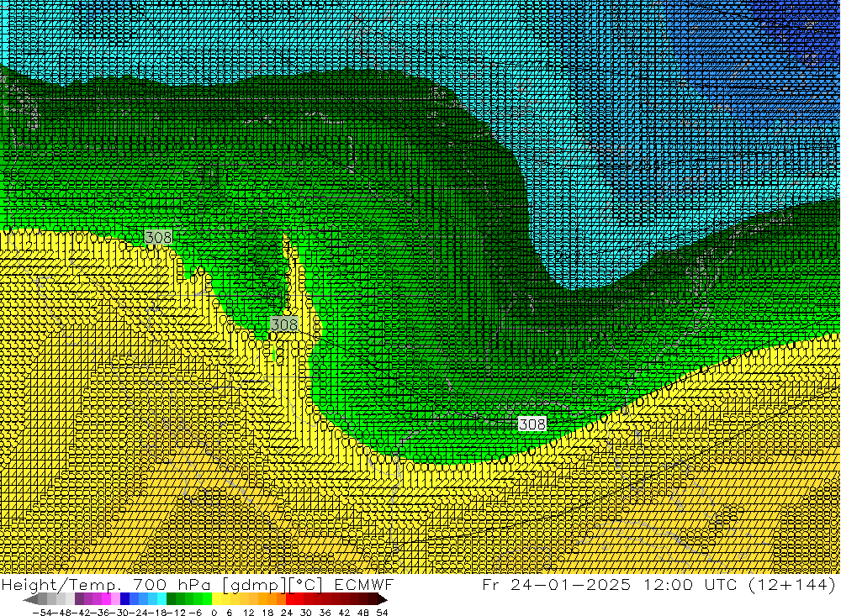Click the '-6' value on the color scale

point(195,613)
